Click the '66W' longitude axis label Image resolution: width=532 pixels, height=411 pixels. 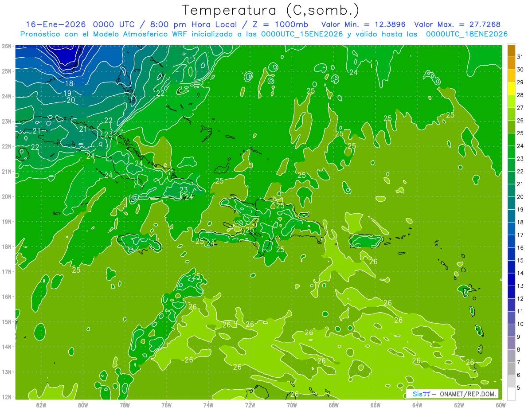[376, 405]
